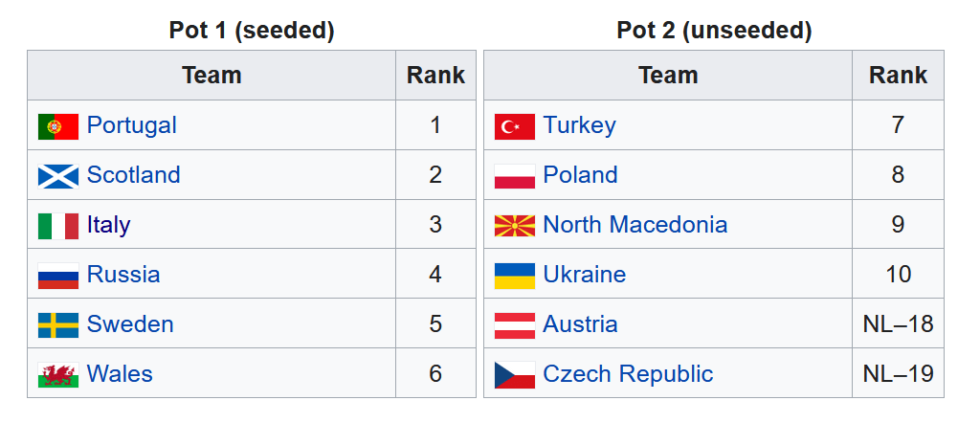Screen dimensions: 980x423
Task: Open the Czech Republic team link
Action: click(x=628, y=374)
